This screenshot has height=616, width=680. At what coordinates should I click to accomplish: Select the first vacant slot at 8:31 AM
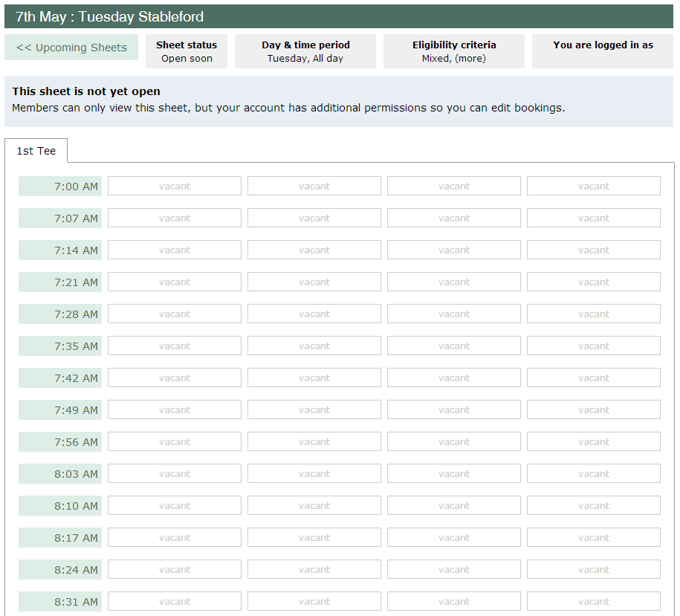[x=174, y=601]
